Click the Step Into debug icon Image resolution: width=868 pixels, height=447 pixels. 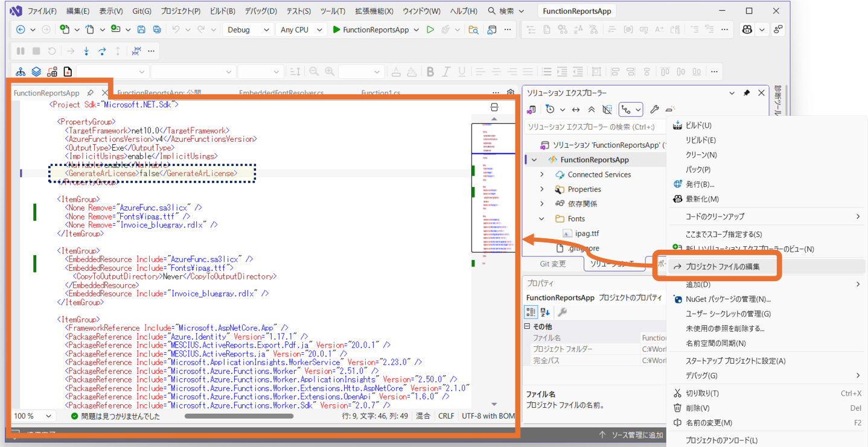(x=86, y=51)
